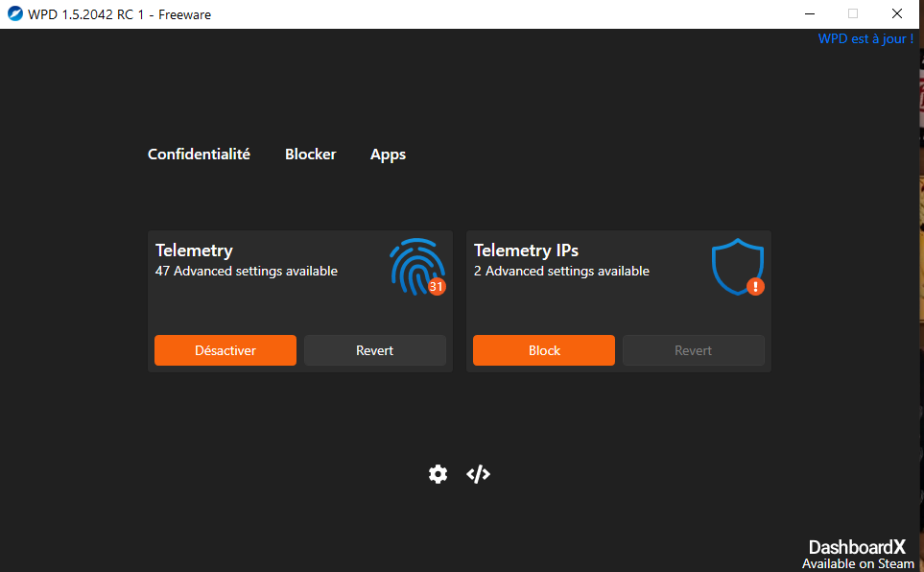
Task: Open the Blocker tab
Action: [x=310, y=155]
